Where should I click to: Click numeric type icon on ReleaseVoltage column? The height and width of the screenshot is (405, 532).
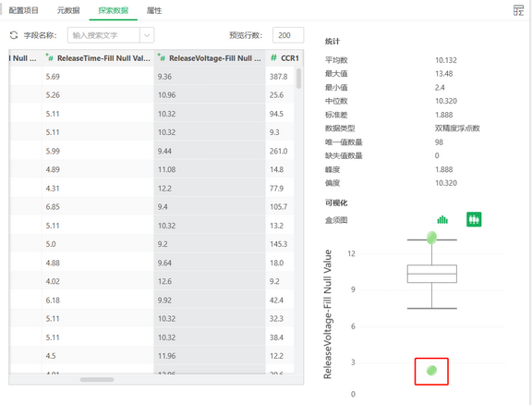(x=162, y=58)
